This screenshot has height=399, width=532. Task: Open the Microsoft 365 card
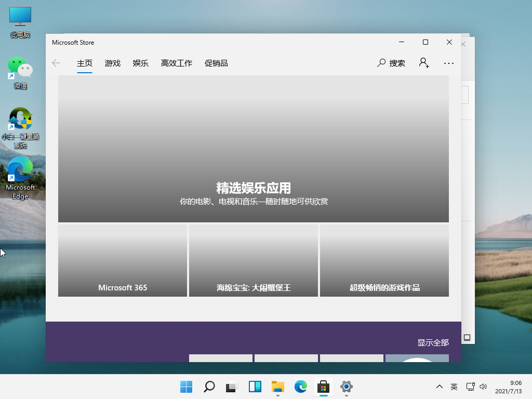[122, 260]
